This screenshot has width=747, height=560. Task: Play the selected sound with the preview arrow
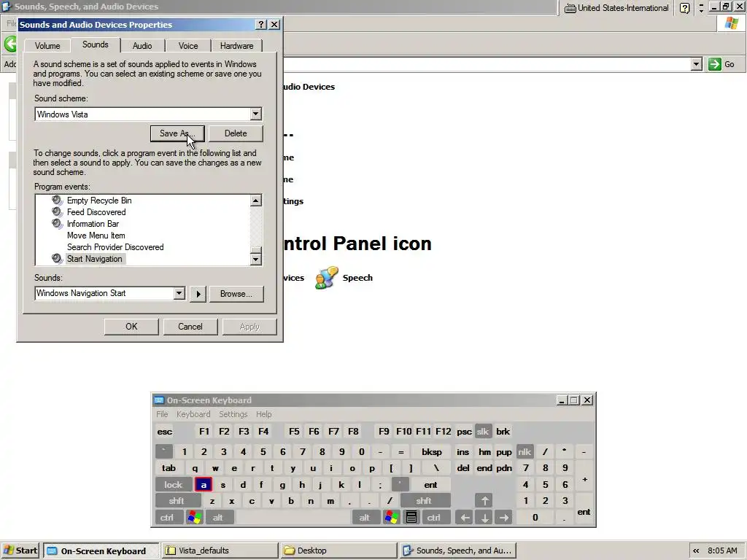point(198,294)
